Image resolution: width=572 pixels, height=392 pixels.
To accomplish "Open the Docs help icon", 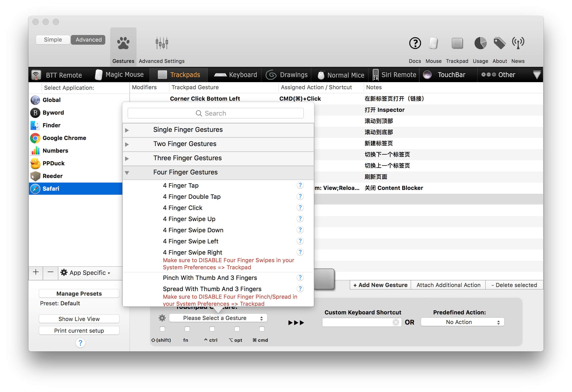I will tap(415, 43).
